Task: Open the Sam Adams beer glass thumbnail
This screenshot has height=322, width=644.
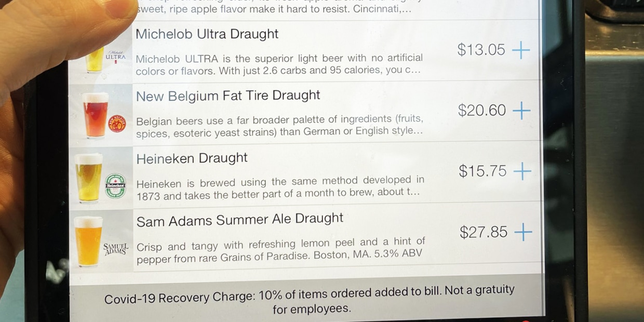Action: pyautogui.click(x=88, y=242)
